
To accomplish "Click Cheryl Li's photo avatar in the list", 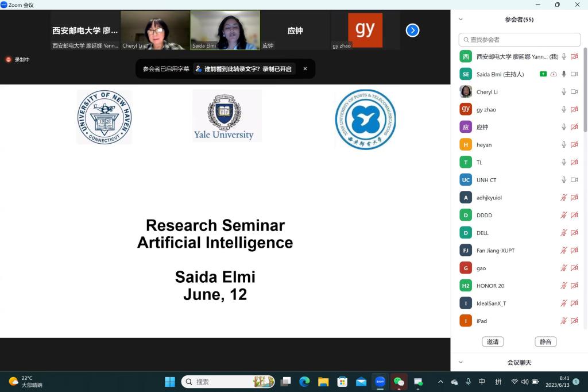I will (x=466, y=91).
